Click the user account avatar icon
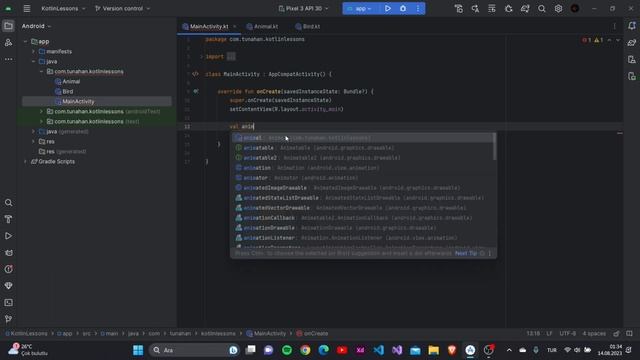The width and height of the screenshot is (640, 360). 575,9
